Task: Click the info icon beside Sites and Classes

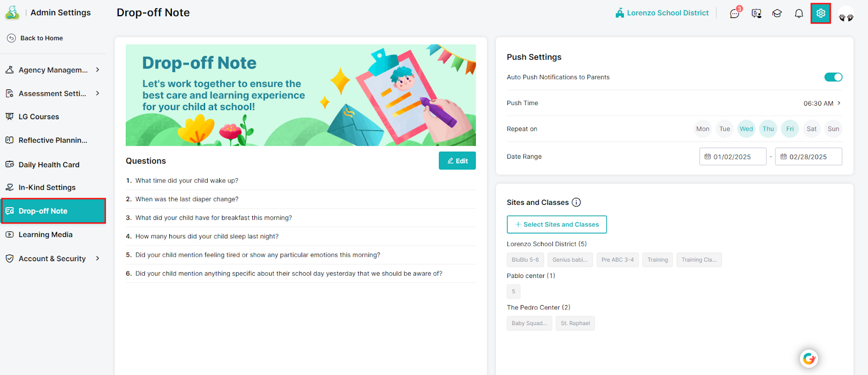Action: 576,202
